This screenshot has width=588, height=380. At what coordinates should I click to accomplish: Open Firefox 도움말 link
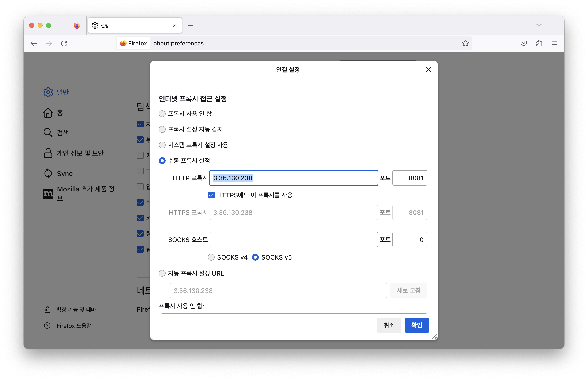tap(68, 326)
